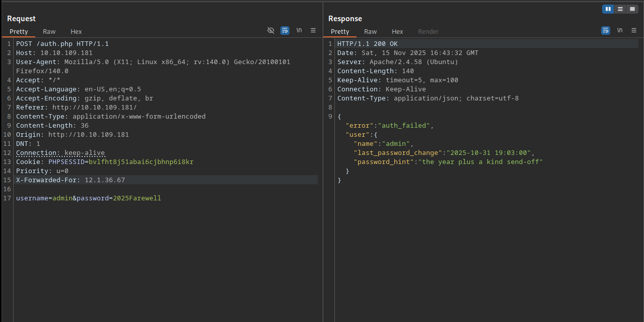644x322 pixels.
Task: Toggle non-printable characters (\n) in Request panel
Action: coord(299,30)
